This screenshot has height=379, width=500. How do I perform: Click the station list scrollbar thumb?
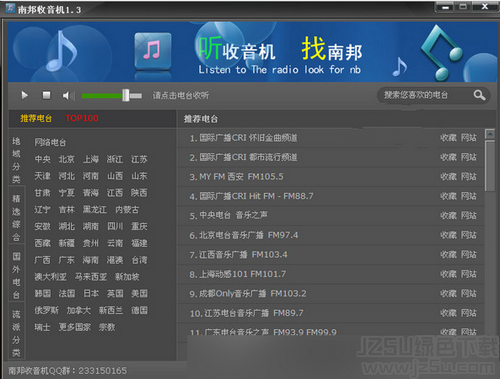(490, 166)
